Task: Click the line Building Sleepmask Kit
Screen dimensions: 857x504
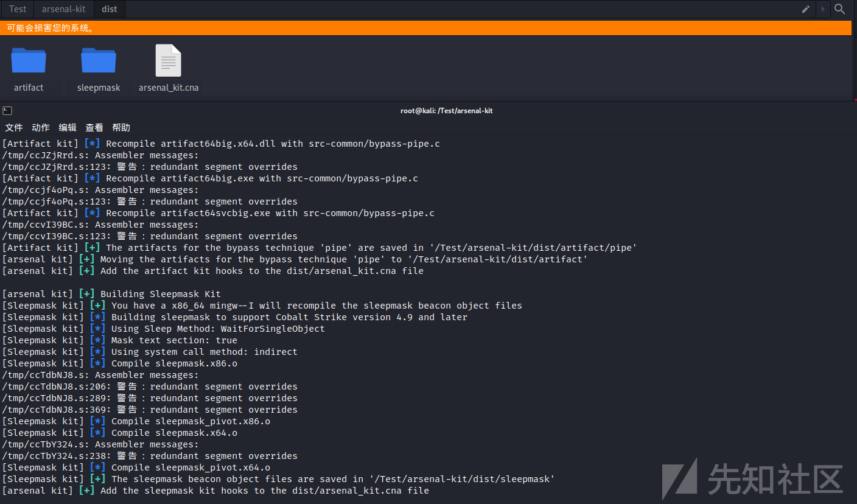Action: tap(111, 294)
